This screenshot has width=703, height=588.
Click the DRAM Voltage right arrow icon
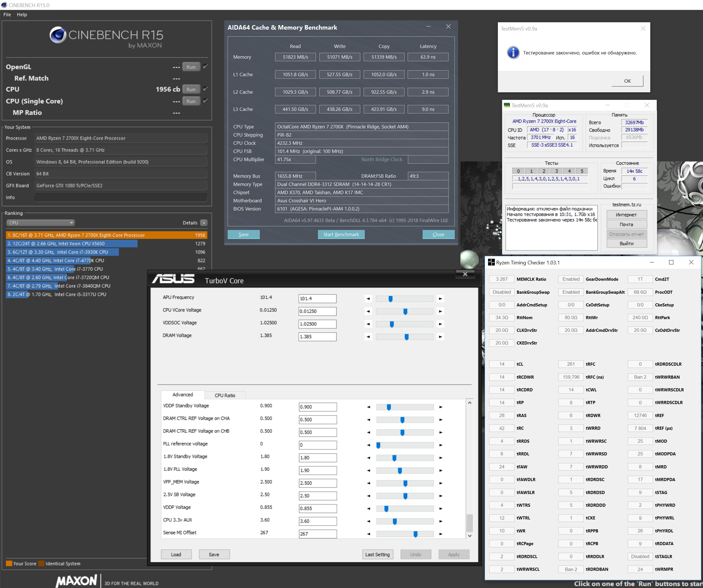click(440, 337)
